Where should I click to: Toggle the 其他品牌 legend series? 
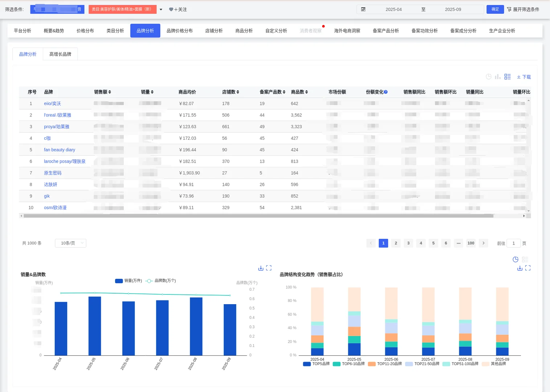pos(494,364)
